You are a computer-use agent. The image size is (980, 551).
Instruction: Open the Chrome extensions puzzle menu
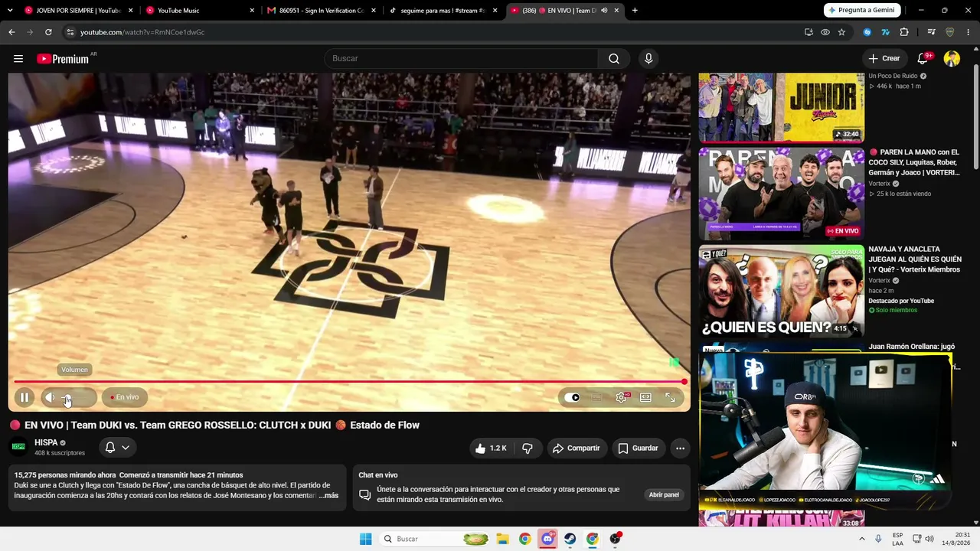point(904,32)
